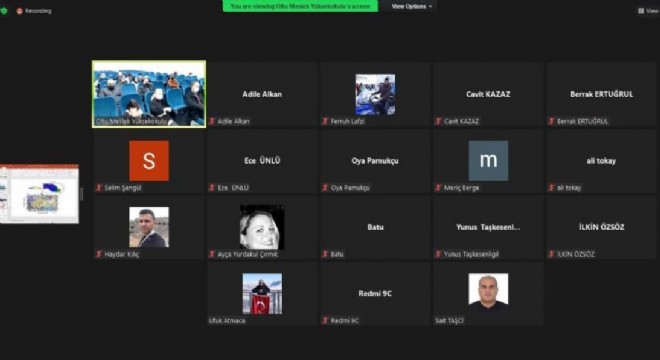Click the green encryption shield icon
Screen dimensions: 660x360
point(4,11)
